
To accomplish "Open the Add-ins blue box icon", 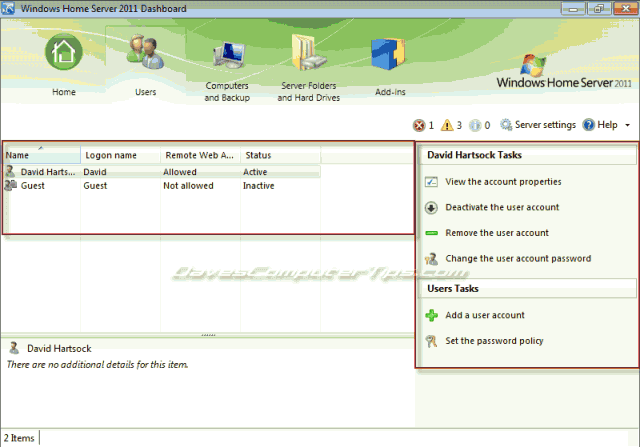I will [388, 54].
